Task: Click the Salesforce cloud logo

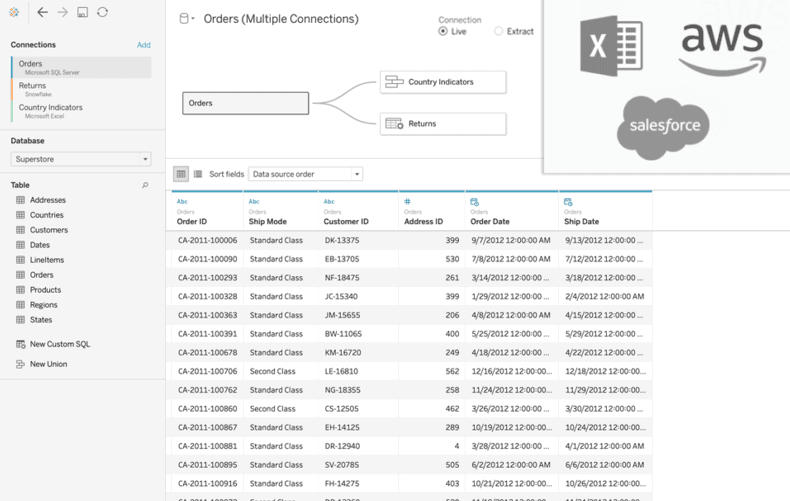Action: tap(664, 128)
